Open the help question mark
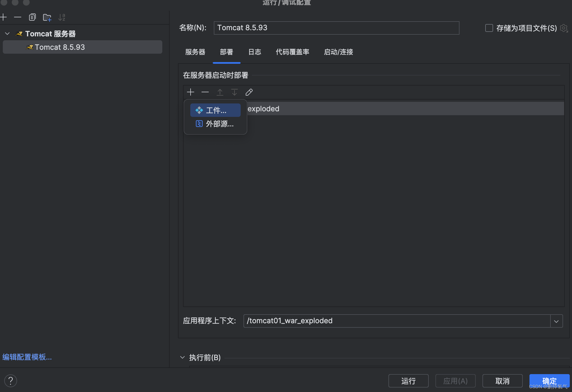Viewport: 572px width, 392px height. (x=11, y=381)
